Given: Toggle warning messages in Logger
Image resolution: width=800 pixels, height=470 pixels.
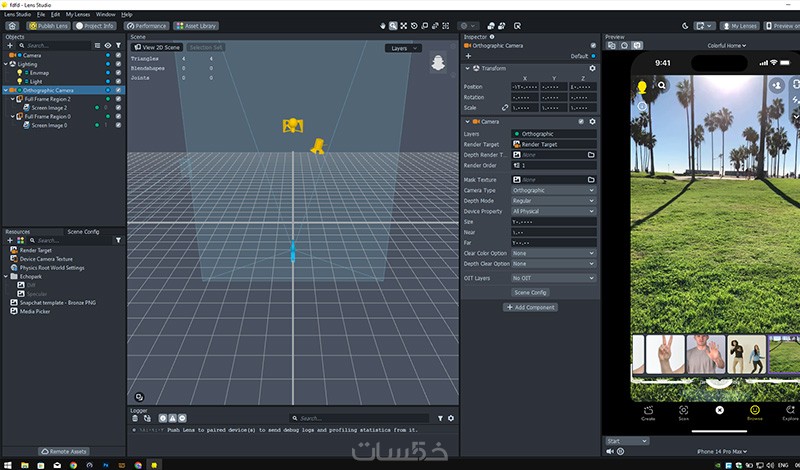Looking at the screenshot, I should (x=172, y=418).
